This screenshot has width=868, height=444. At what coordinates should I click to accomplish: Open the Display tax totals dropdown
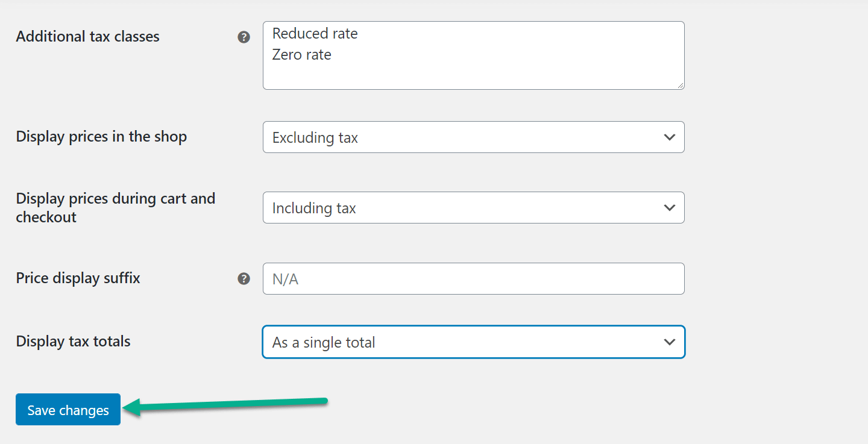[474, 342]
